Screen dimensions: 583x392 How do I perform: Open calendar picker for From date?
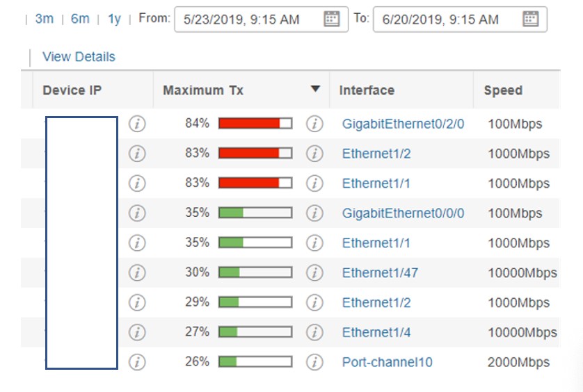pos(332,19)
